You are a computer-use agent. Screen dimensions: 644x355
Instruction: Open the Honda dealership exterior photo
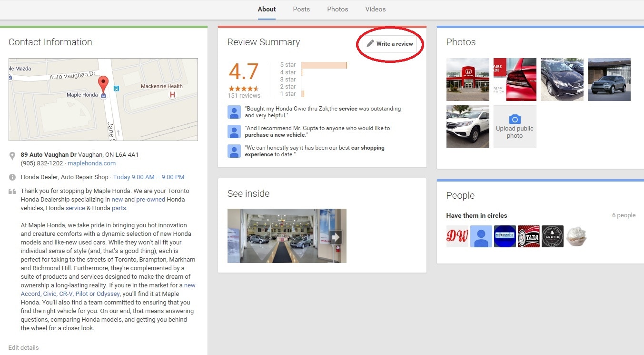click(468, 80)
